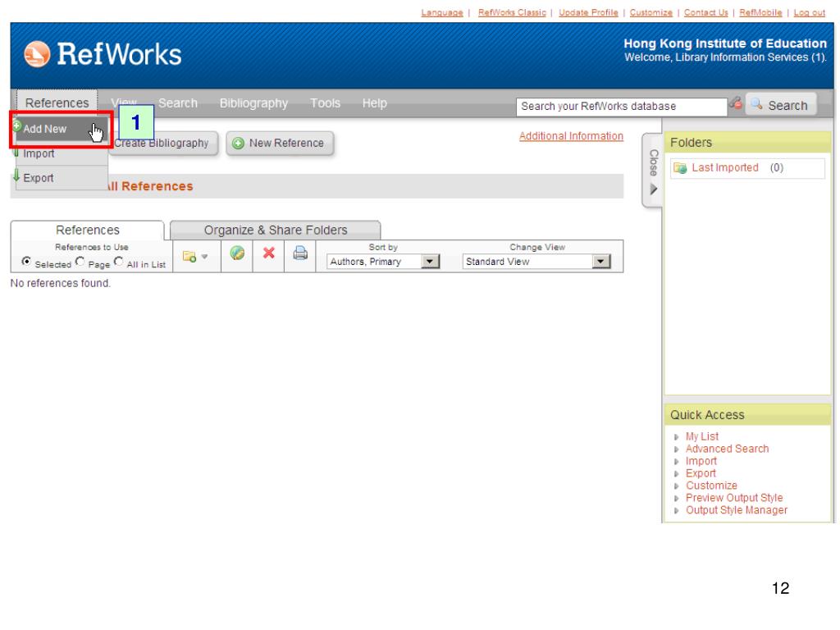Choose Import from References menu
The height and width of the screenshot is (630, 840).
click(x=61, y=153)
